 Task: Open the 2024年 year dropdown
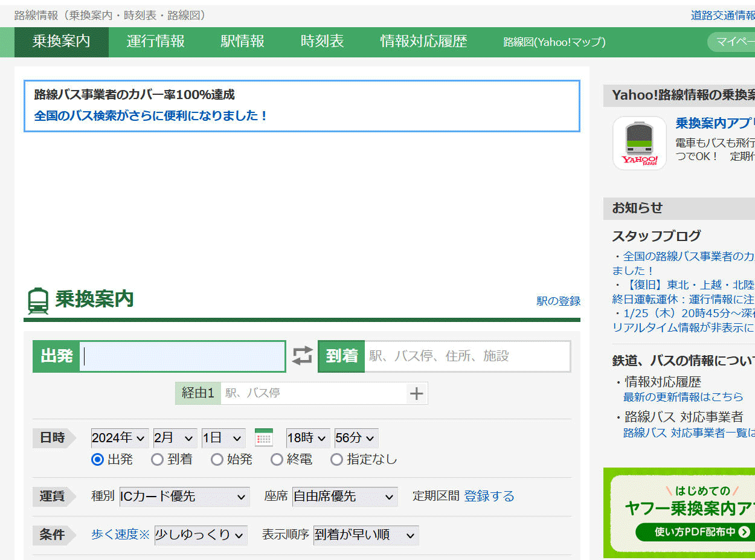point(120,438)
